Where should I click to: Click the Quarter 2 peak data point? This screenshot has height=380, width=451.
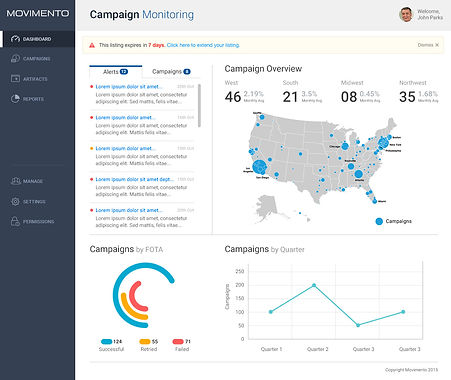[314, 285]
